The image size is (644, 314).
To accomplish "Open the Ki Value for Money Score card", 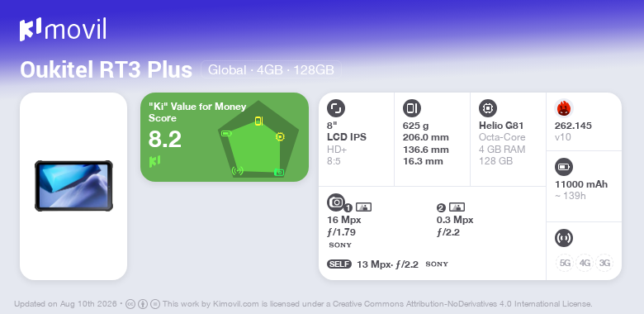I will tap(225, 137).
